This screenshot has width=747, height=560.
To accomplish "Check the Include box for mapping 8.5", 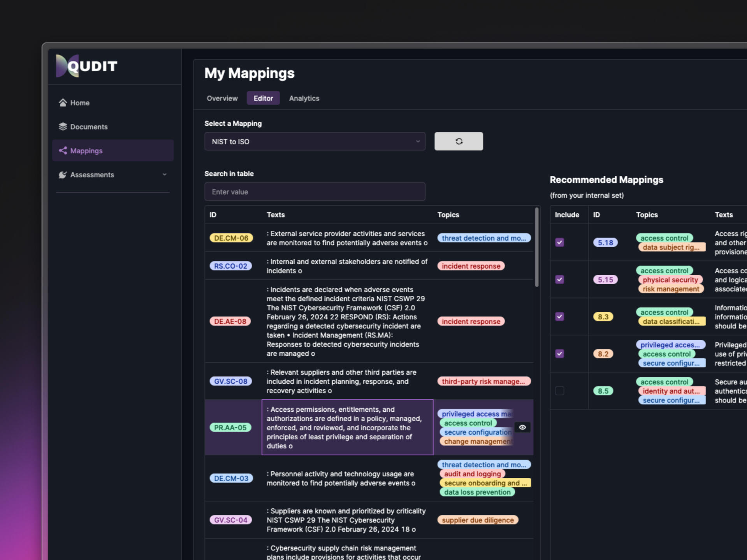I will pos(559,391).
